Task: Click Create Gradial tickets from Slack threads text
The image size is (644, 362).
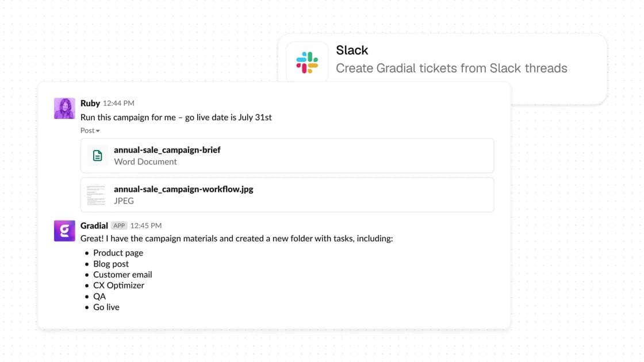Action: click(451, 68)
